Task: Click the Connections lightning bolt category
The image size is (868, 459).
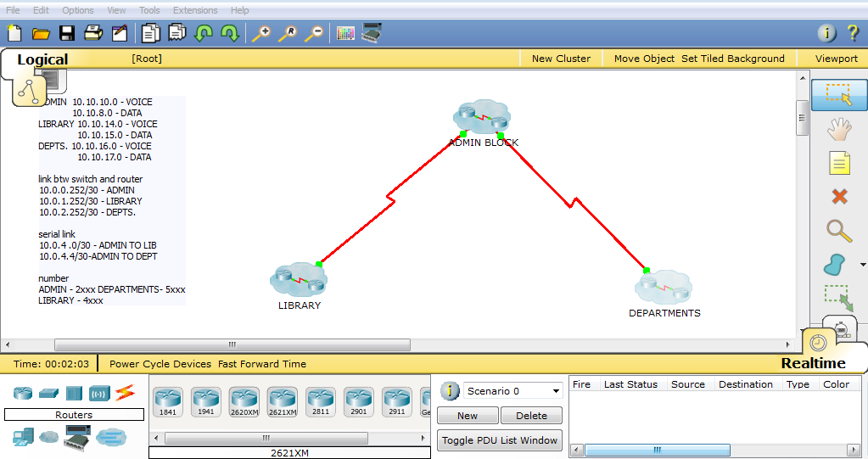Action: [125, 393]
